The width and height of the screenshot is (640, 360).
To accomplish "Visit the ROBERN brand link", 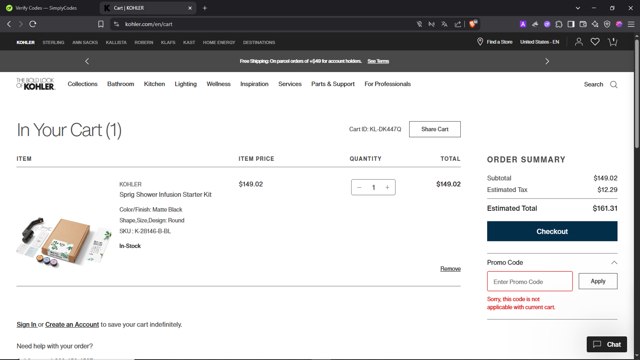I will (x=144, y=42).
